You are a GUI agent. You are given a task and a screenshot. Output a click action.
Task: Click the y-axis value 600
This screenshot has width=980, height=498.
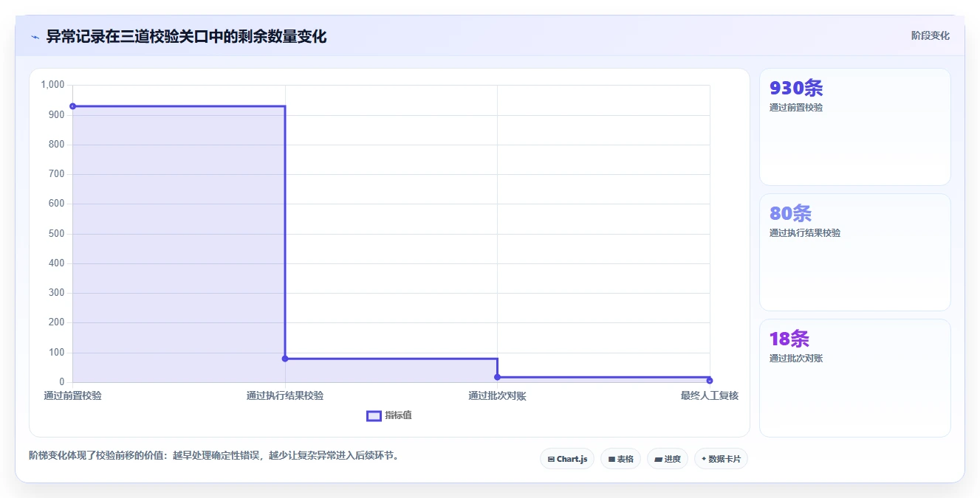(57, 204)
